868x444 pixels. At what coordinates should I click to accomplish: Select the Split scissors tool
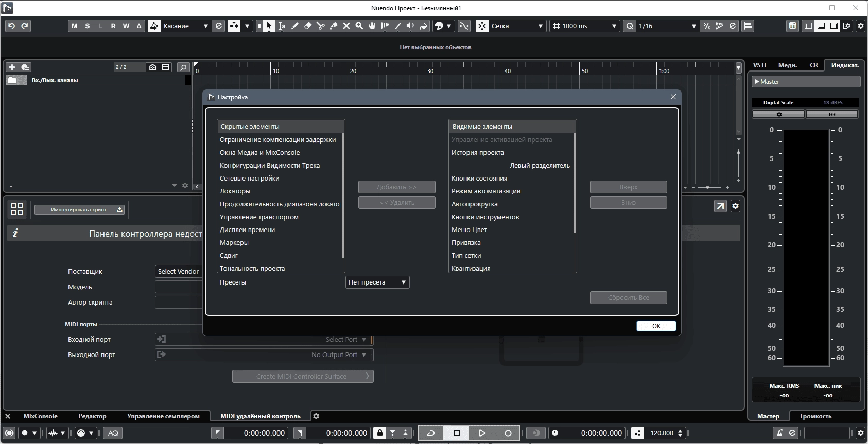(321, 26)
